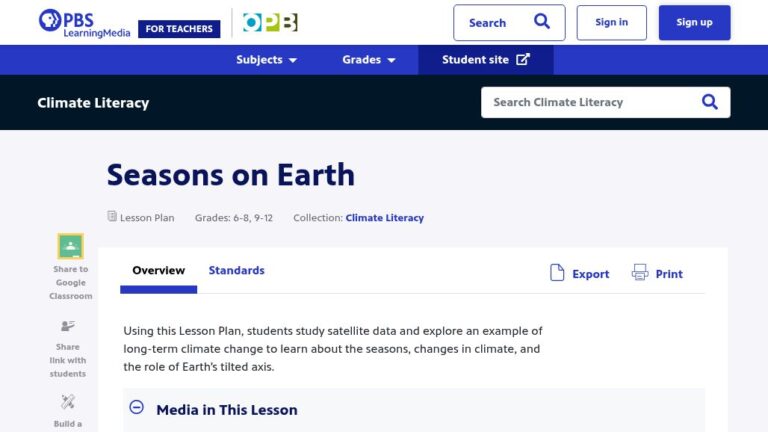Open the Subjects dropdown menu
Screen dimensions: 768x432
(x=266, y=60)
